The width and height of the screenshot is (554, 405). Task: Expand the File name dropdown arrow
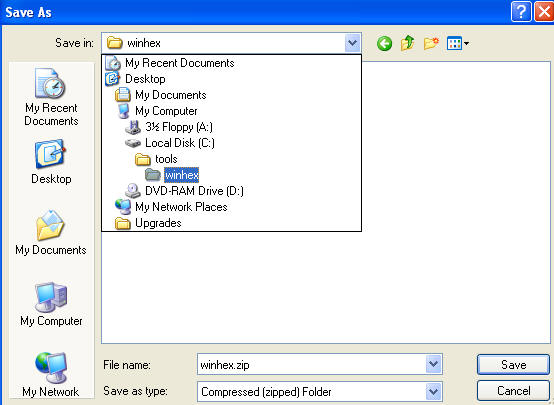pyautogui.click(x=434, y=364)
